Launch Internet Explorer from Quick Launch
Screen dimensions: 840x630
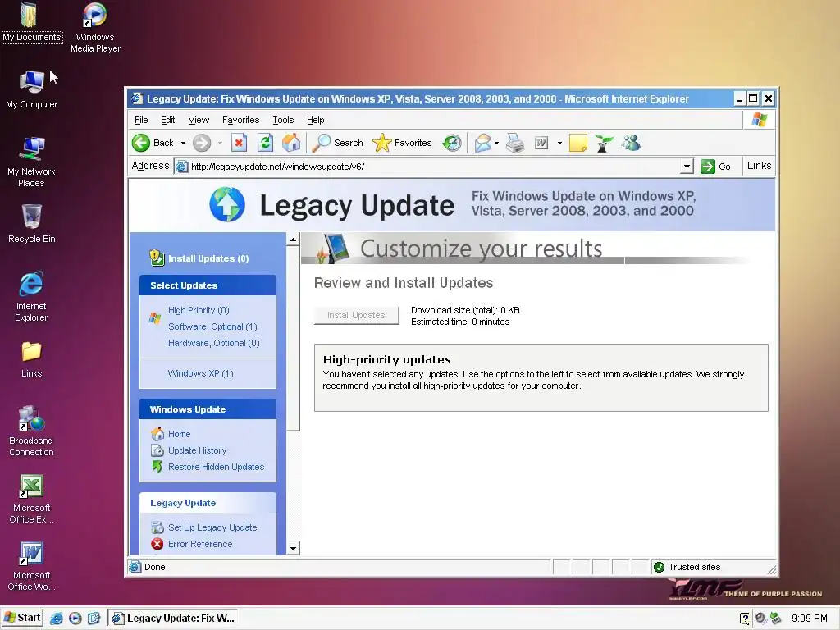(57, 619)
